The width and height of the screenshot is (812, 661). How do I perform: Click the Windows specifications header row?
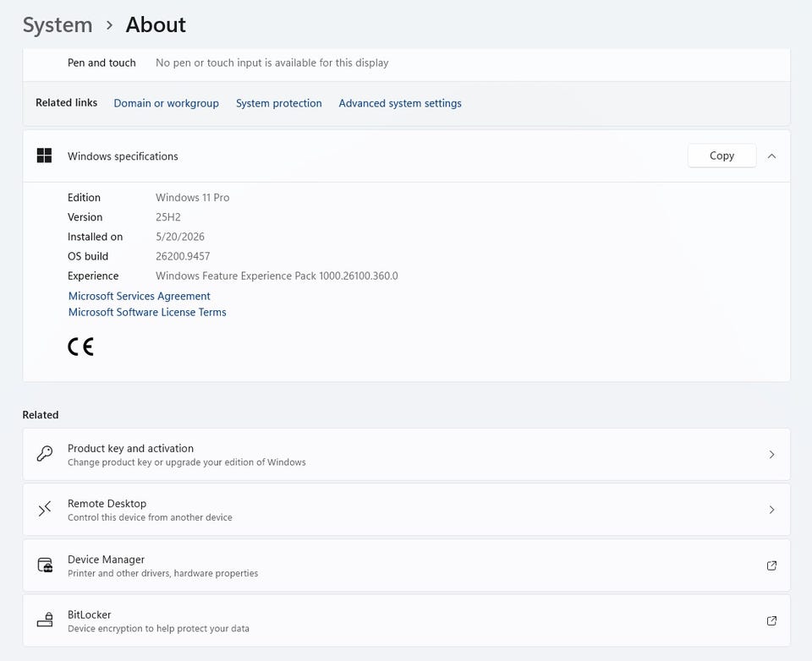click(x=407, y=156)
